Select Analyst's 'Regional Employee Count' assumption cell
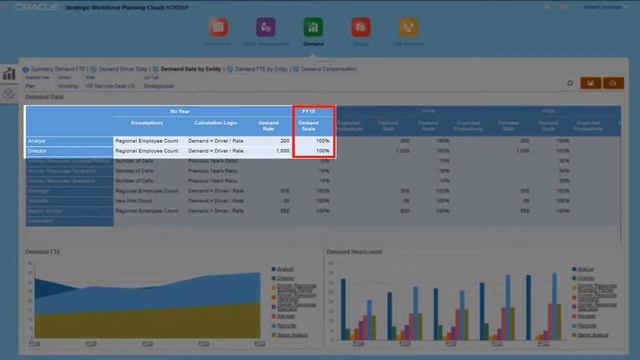Viewport: 640px width, 360px height. [x=147, y=141]
